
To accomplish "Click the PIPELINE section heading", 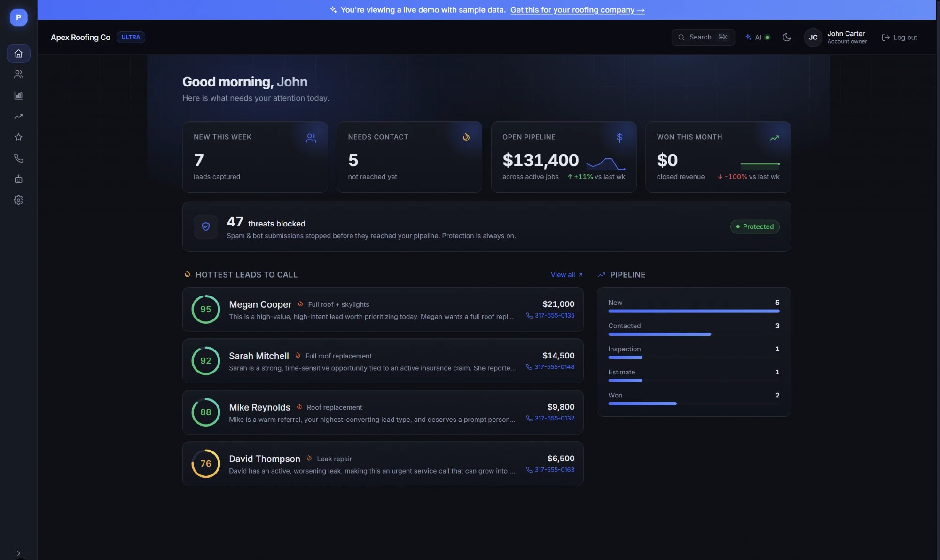I will [x=627, y=275].
